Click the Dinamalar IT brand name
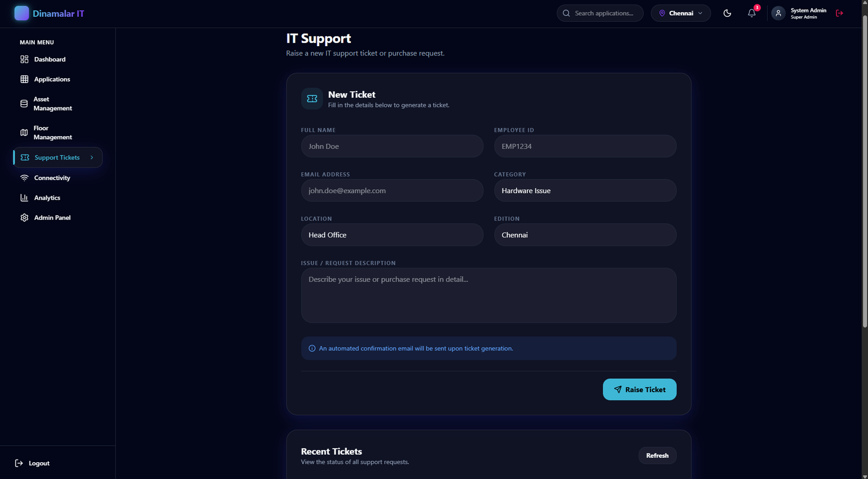868x479 pixels. (59, 14)
